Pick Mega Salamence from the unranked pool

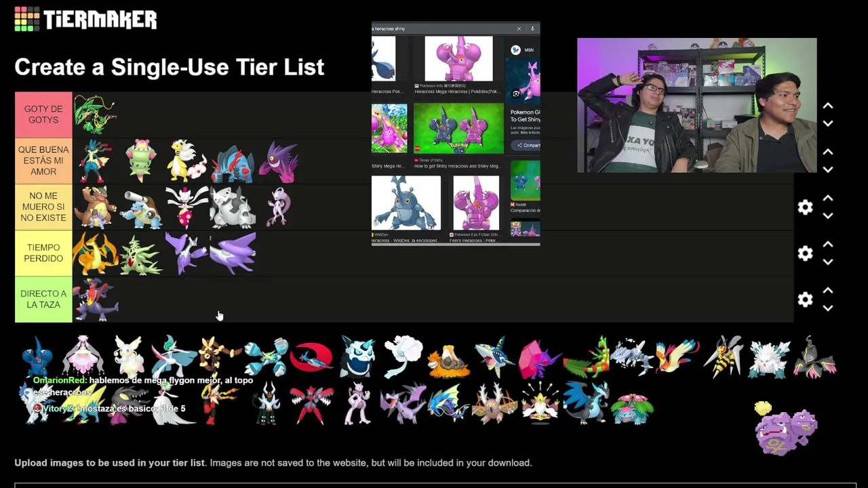click(312, 357)
